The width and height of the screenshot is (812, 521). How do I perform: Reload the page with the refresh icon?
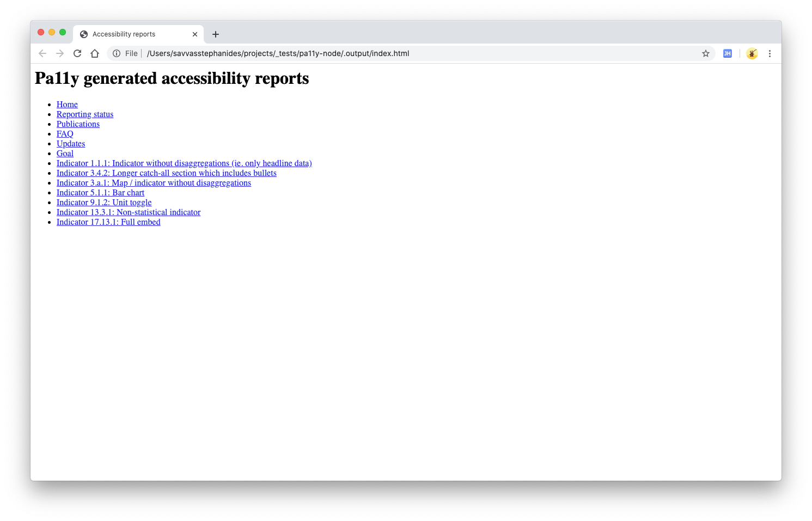pos(77,53)
